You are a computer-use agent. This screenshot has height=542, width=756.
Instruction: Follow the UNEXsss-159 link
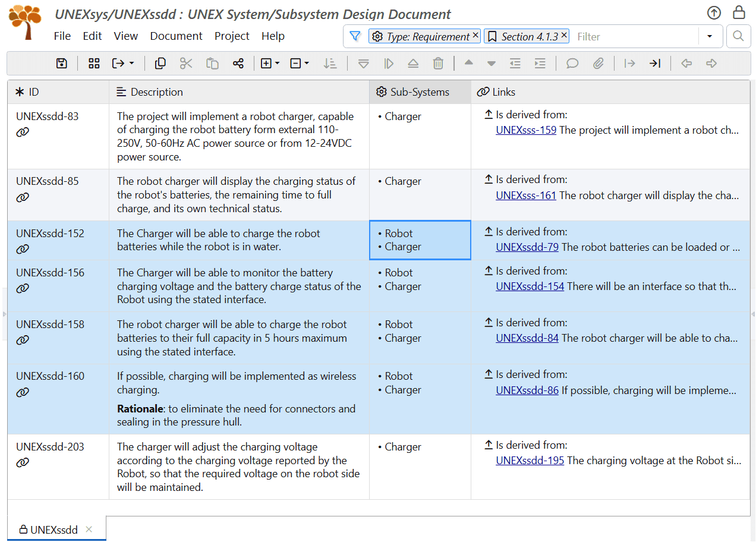coord(525,130)
